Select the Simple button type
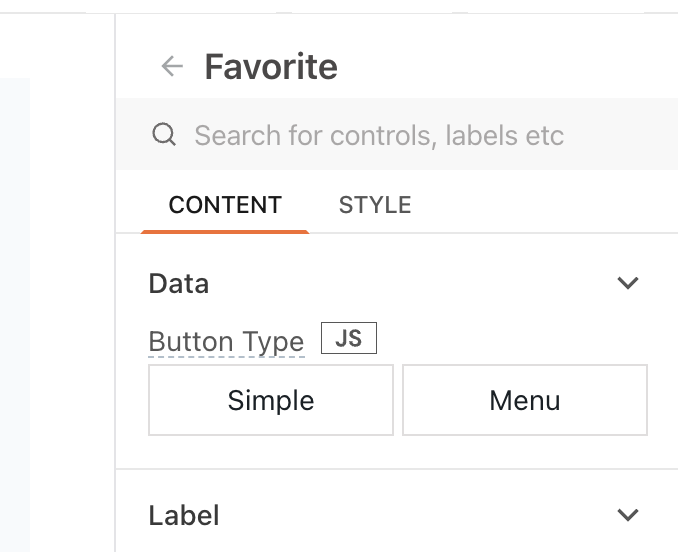 [271, 400]
